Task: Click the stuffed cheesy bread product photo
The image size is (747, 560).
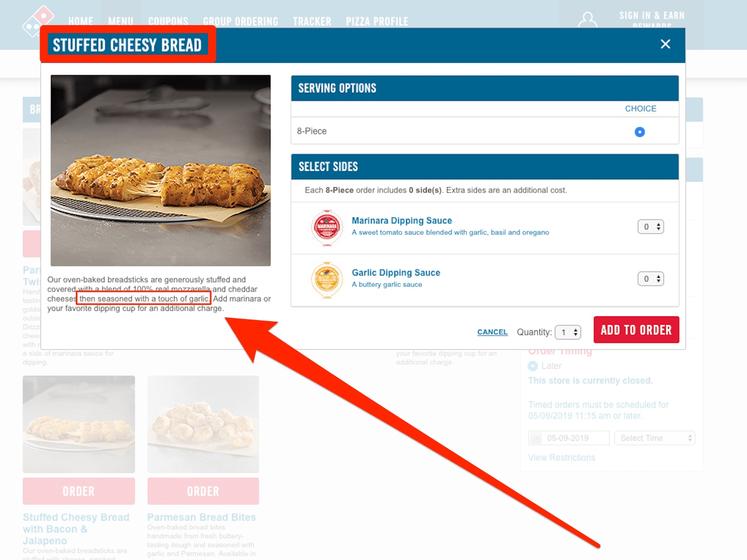Action: point(161,170)
